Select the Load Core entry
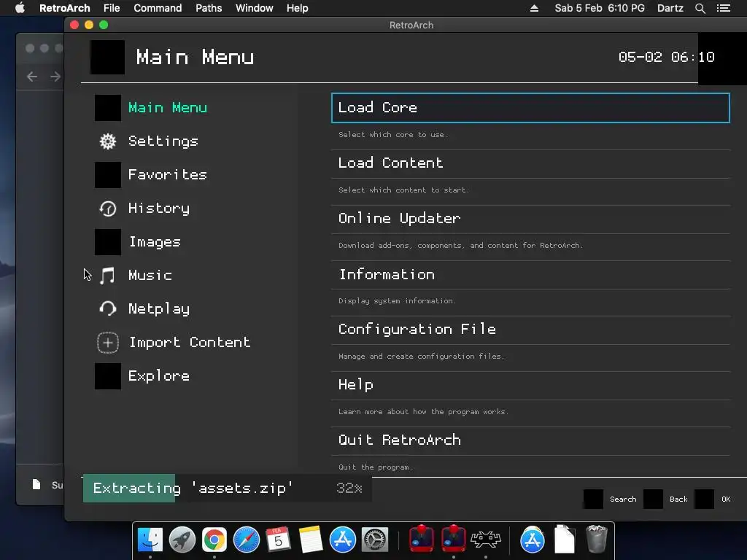The width and height of the screenshot is (747, 560). coord(530,108)
